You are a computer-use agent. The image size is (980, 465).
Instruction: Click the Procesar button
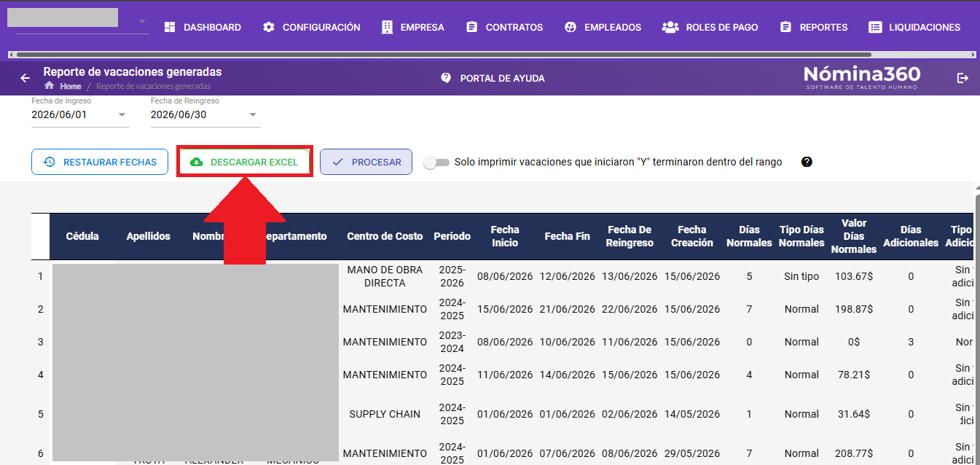(x=366, y=162)
